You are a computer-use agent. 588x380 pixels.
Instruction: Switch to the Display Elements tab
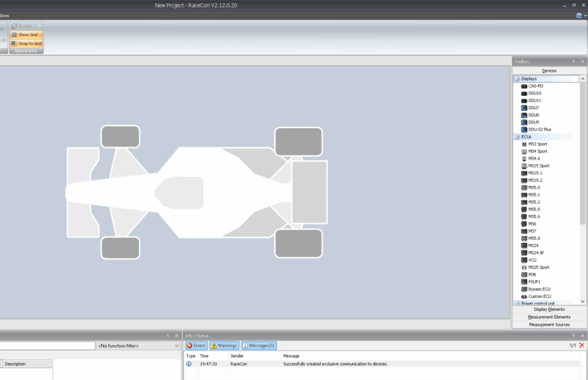(549, 309)
